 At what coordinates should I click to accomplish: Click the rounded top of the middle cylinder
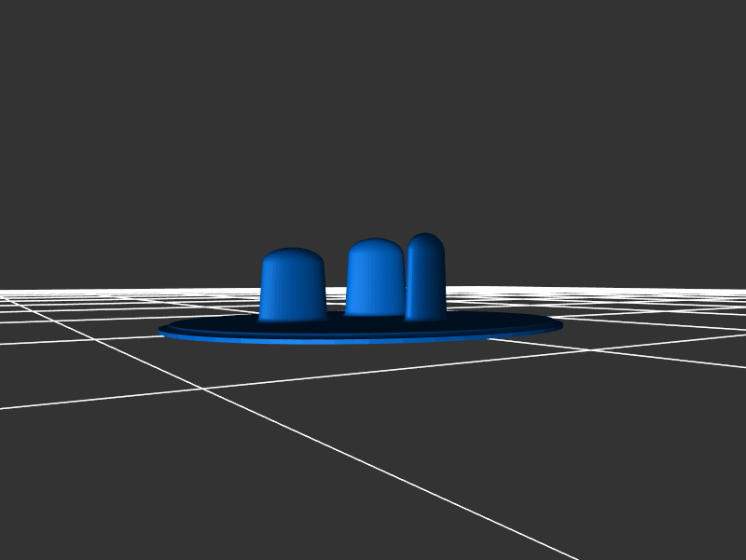[x=375, y=246]
